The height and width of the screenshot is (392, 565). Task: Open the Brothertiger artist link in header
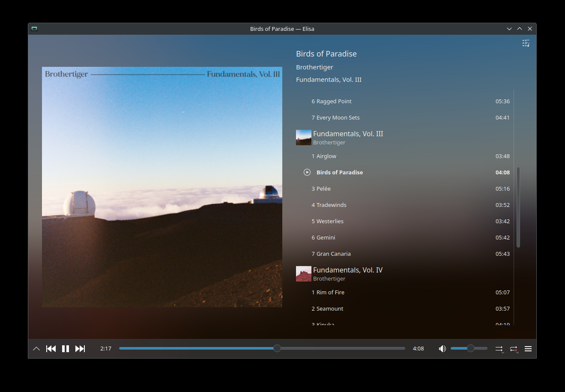(314, 67)
